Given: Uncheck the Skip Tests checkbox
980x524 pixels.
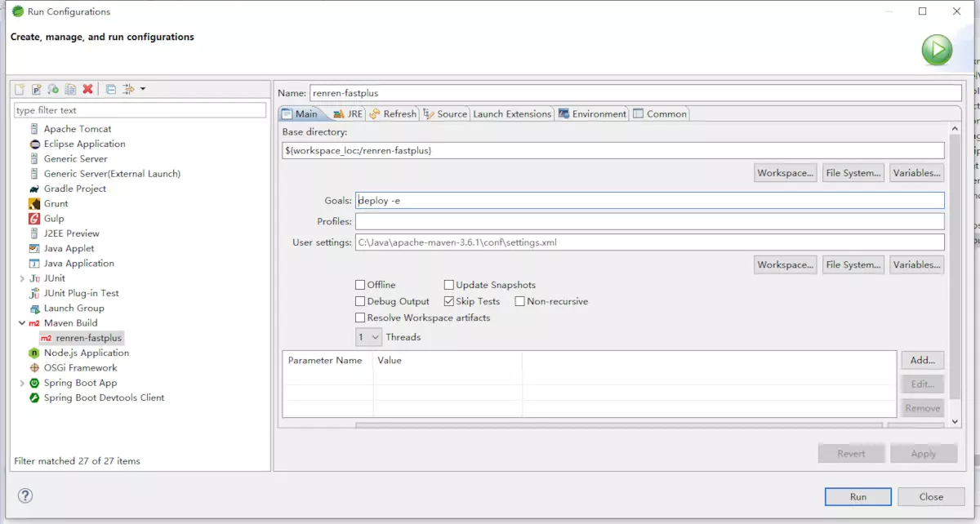Looking at the screenshot, I should point(449,301).
